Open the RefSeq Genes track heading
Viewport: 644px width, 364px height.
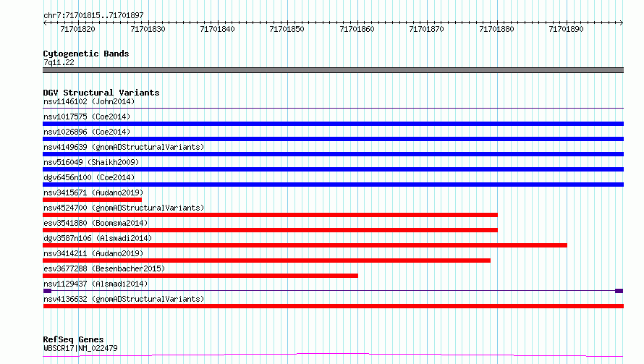tap(74, 339)
